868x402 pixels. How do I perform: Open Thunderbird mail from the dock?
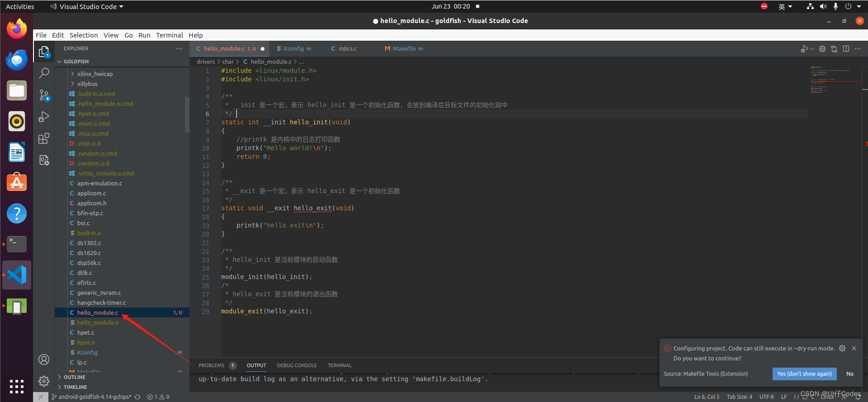point(17,60)
